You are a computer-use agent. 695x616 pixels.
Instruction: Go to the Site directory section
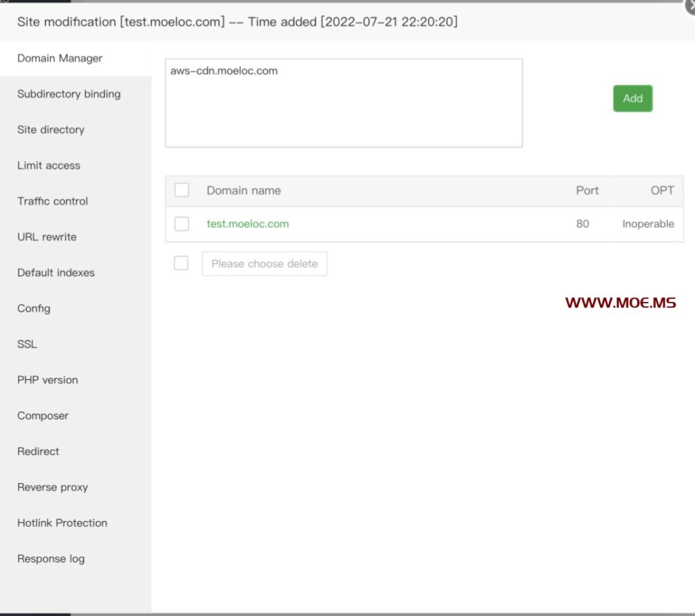(51, 130)
